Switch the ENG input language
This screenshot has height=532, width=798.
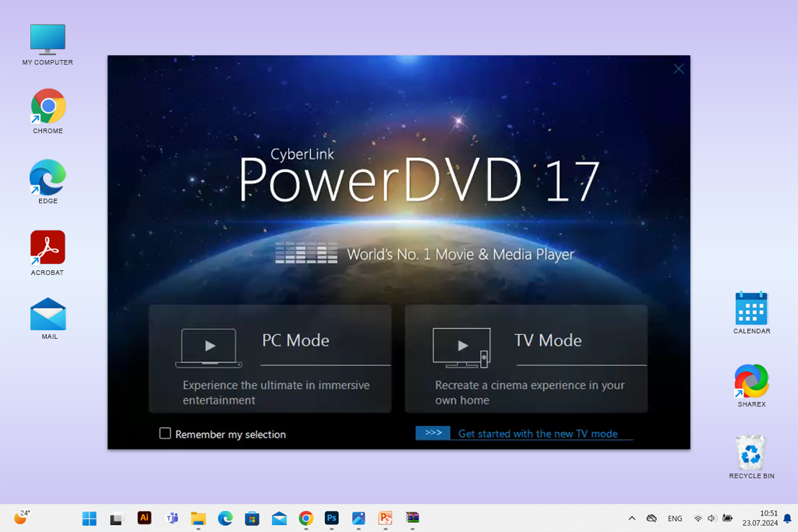[x=675, y=518]
